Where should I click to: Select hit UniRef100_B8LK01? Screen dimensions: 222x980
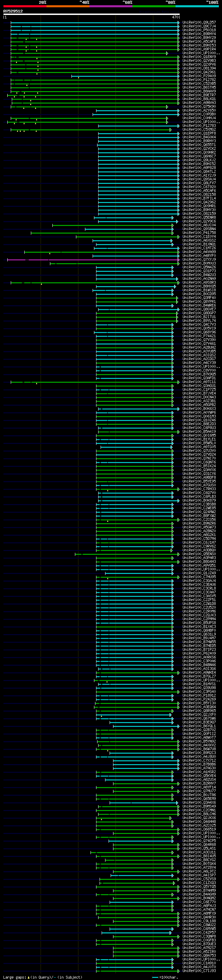click(199, 99)
